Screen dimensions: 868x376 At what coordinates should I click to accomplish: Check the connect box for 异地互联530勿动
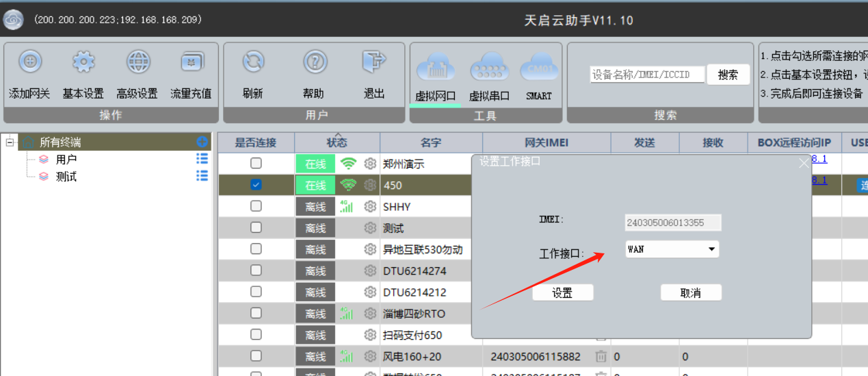pyautogui.click(x=256, y=249)
